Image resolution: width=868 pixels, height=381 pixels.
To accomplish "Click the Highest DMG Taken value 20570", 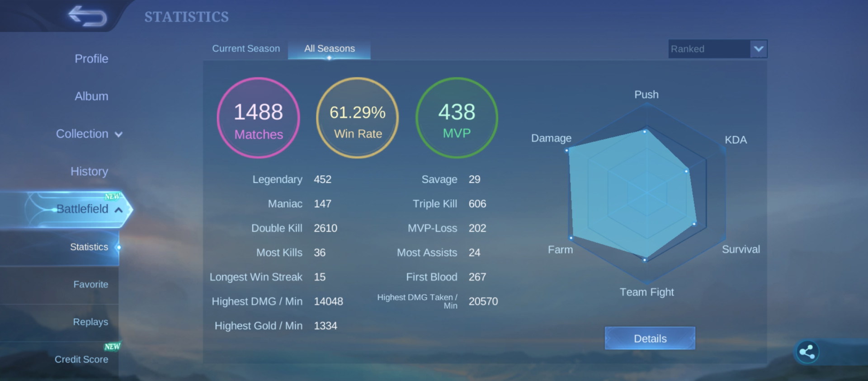I will (x=483, y=301).
